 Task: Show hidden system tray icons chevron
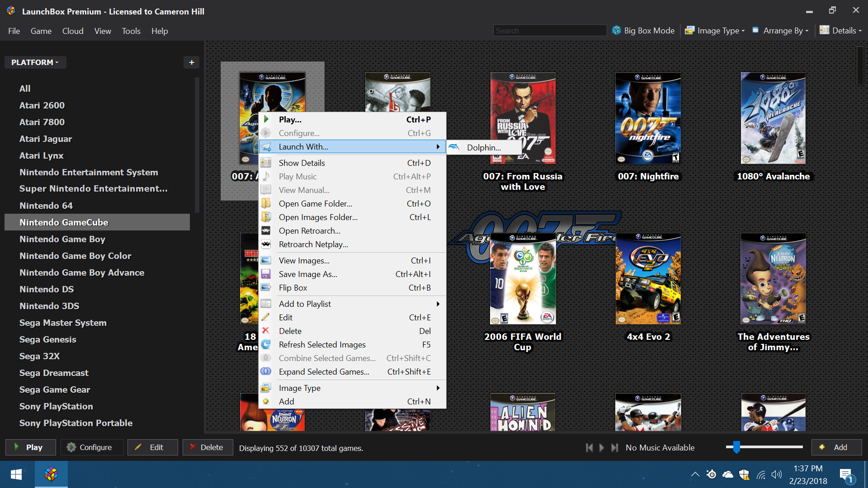point(695,474)
